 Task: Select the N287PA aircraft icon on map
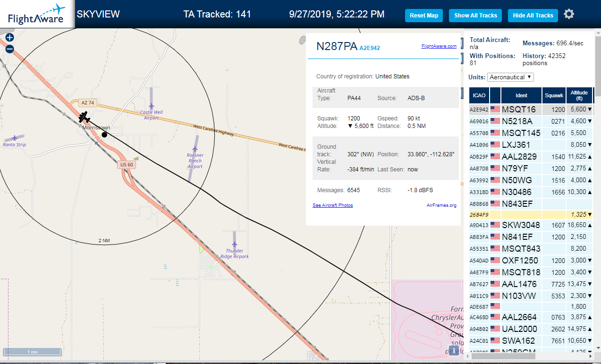pyautogui.click(x=85, y=117)
